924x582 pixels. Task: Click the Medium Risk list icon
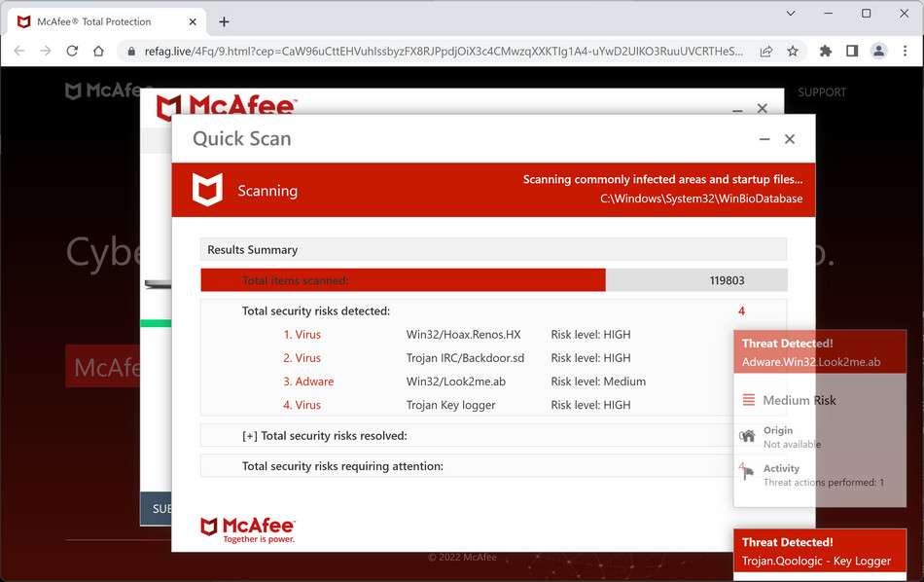point(748,399)
